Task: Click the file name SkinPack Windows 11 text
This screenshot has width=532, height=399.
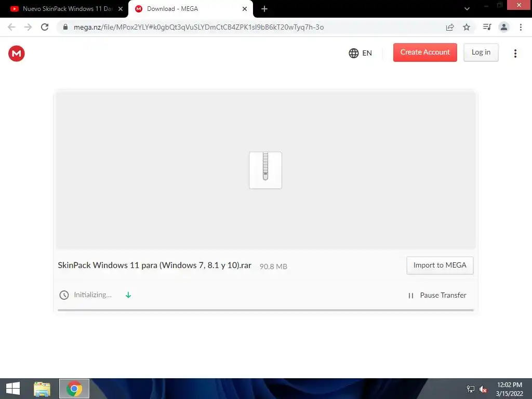Action: coord(155,265)
